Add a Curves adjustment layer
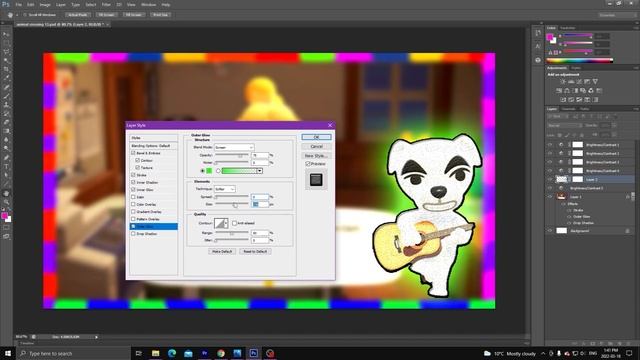Screen dimensions: 640x360 (579, 82)
